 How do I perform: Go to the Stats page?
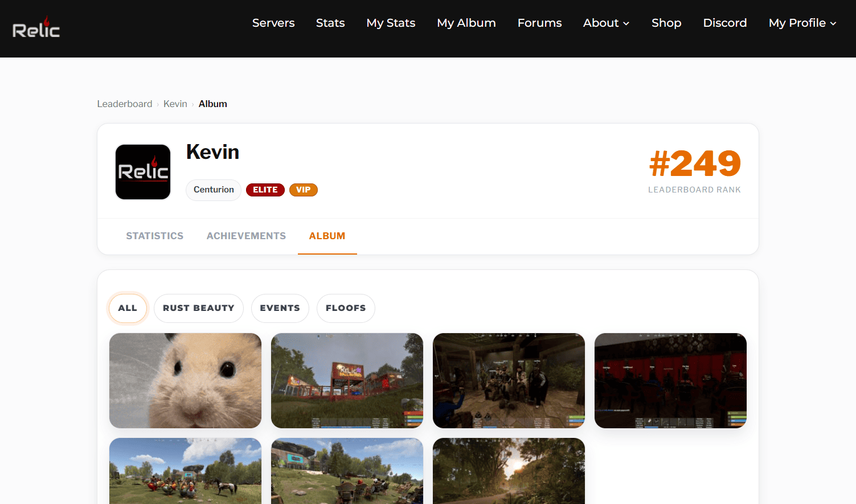[330, 23]
